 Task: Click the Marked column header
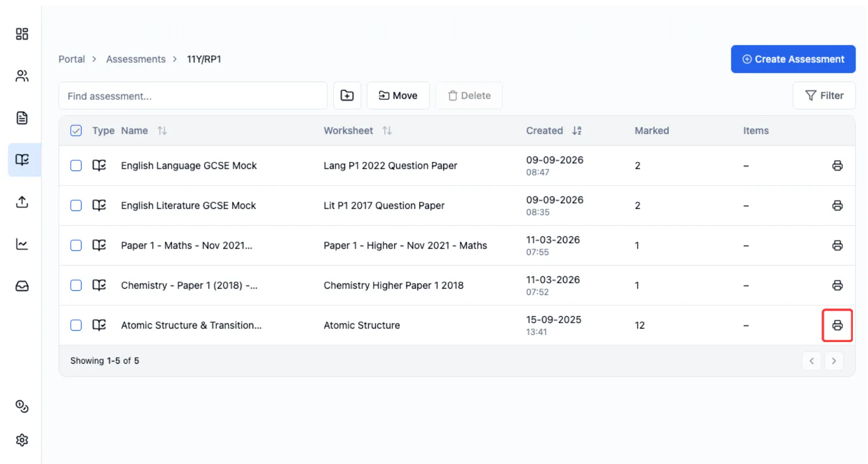[x=652, y=131]
